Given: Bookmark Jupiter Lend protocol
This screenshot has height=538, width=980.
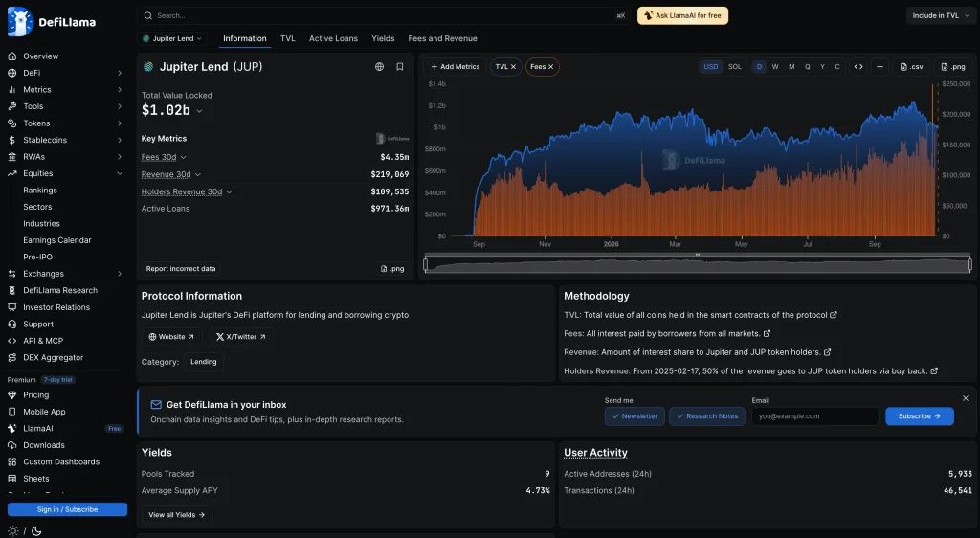Looking at the screenshot, I should 400,67.
